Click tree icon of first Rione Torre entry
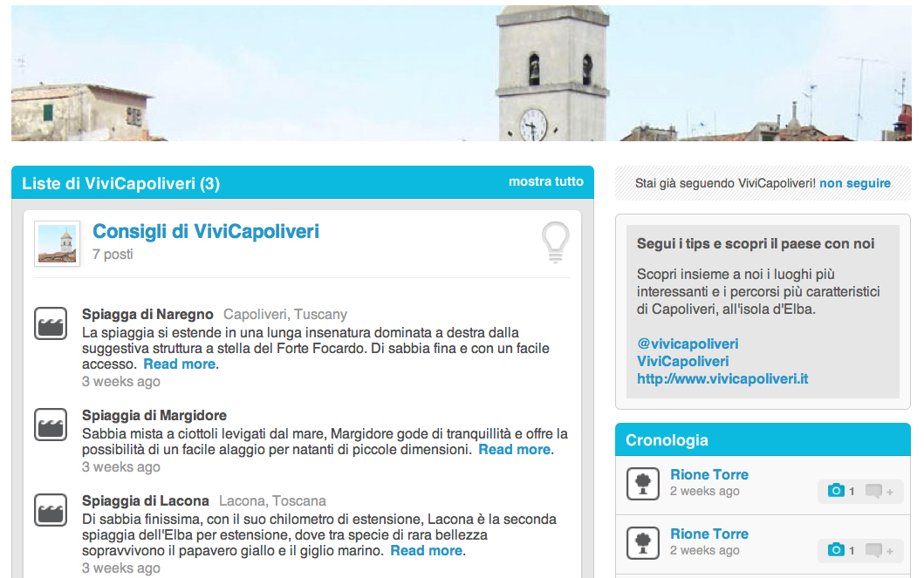 pos(643,484)
